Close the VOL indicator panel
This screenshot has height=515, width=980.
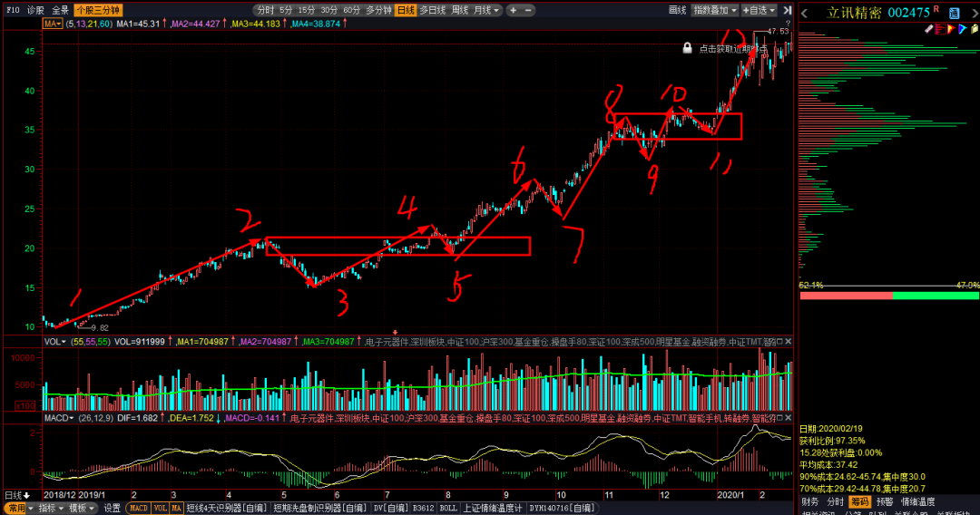(x=788, y=342)
